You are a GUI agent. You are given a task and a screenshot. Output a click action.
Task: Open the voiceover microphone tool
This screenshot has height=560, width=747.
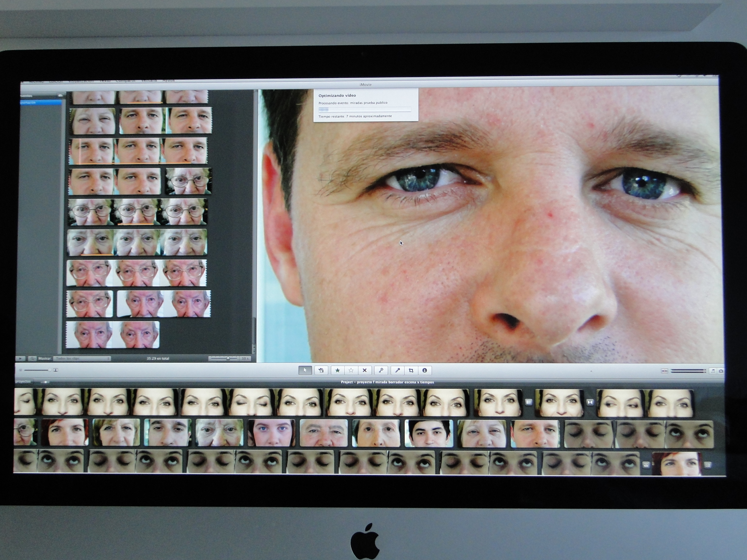click(x=398, y=370)
